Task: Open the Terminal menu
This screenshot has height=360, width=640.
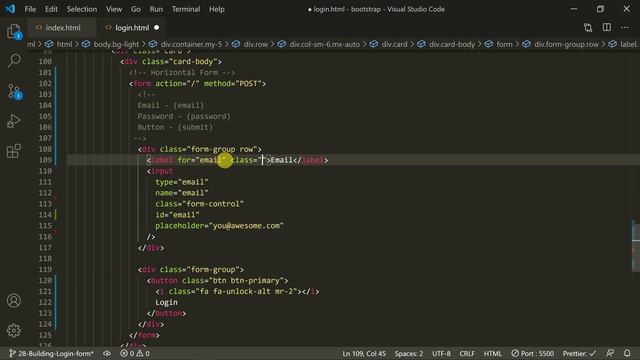Action: 186,9
